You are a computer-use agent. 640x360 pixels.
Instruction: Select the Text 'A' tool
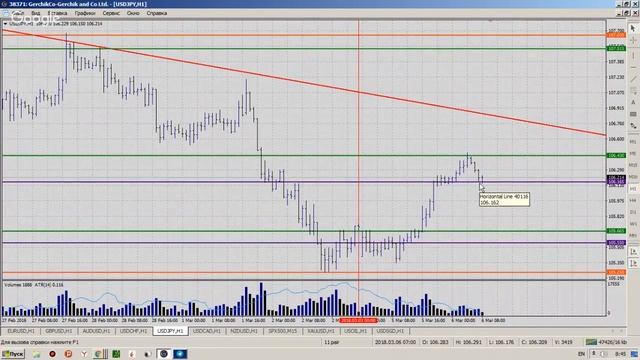point(633,102)
